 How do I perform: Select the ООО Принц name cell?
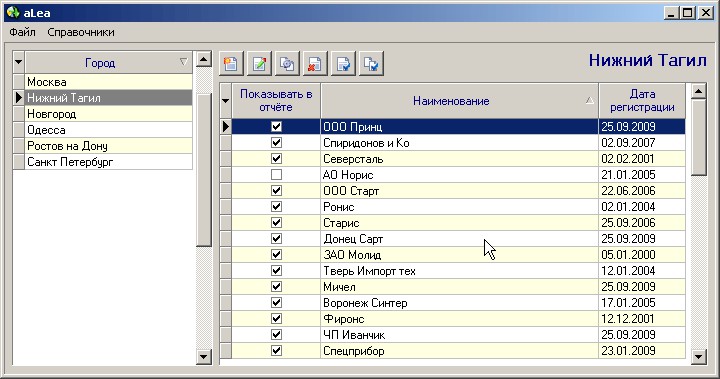[459, 126]
